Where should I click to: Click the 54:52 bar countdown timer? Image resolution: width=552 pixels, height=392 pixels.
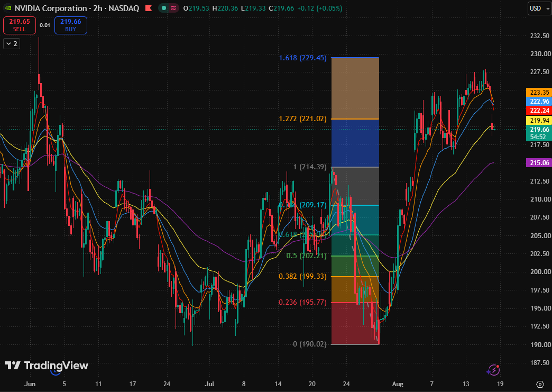click(539, 137)
